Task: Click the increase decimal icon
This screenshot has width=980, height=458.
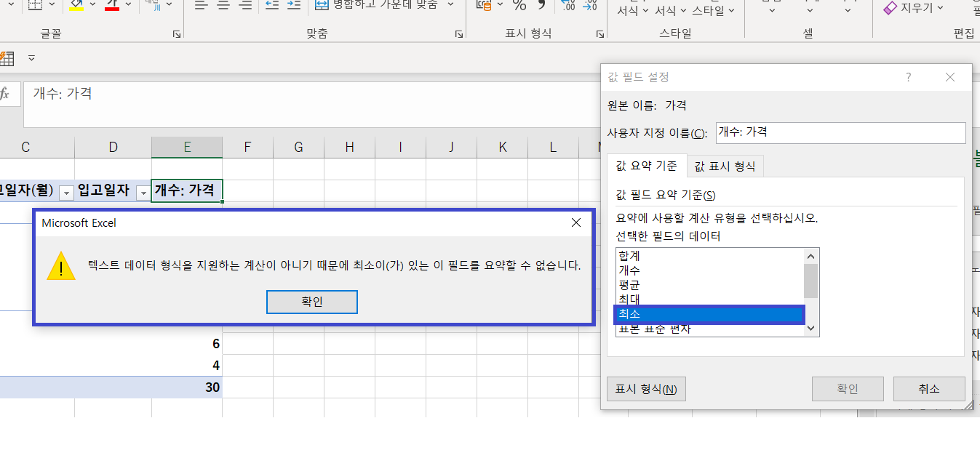Action: (569, 6)
